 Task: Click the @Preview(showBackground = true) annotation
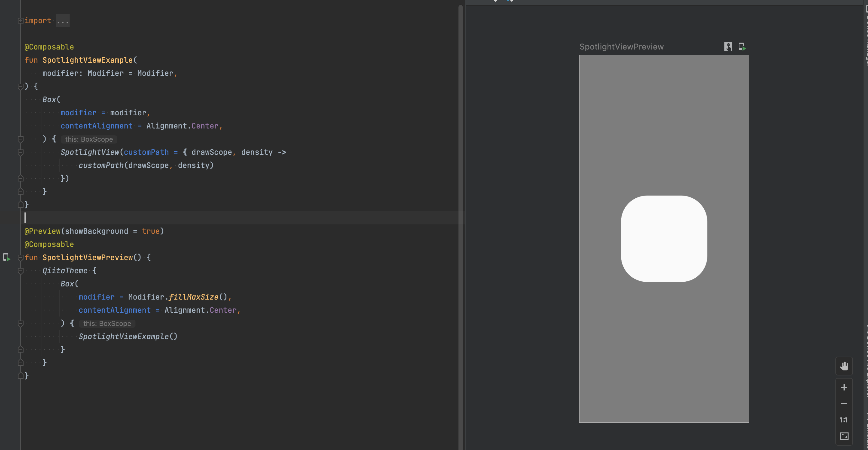[94, 231]
